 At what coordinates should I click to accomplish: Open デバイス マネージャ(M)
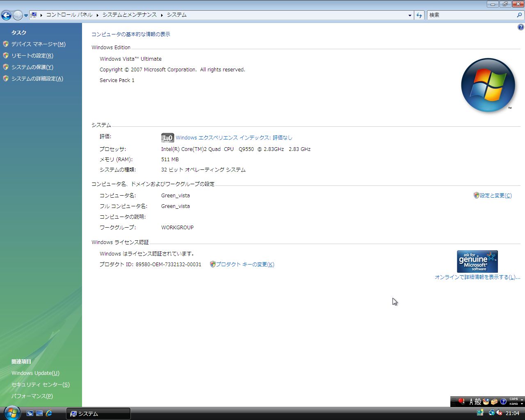pos(39,44)
